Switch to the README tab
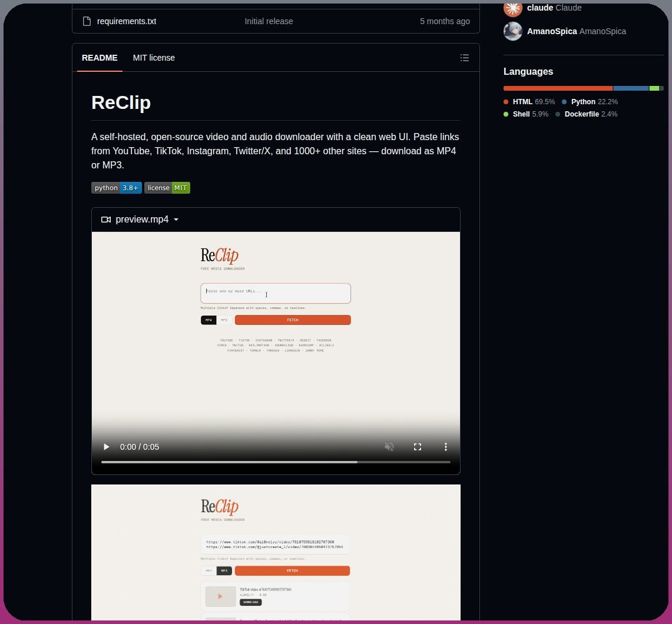Screen dimensions: 672x624 [100, 57]
